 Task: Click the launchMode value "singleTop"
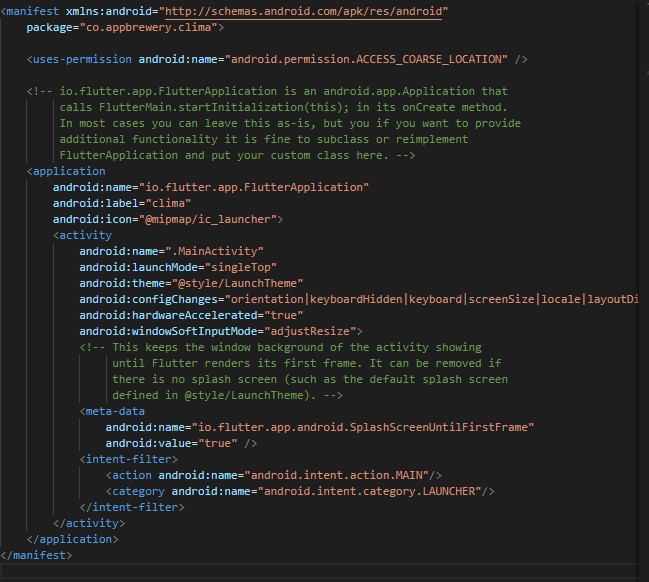pyautogui.click(x=240, y=267)
